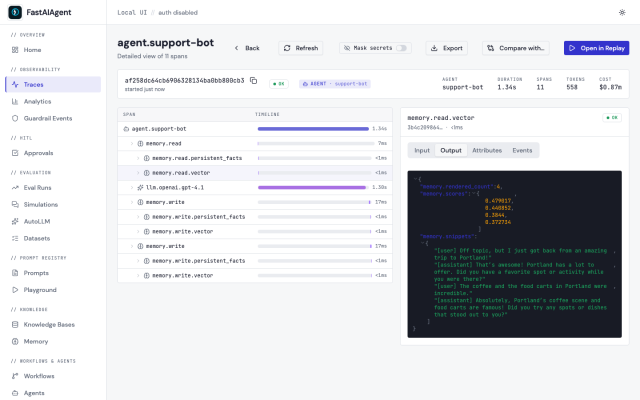Viewport: 640px width, 400px height.
Task: Go to Datasets
Action: point(53,238)
